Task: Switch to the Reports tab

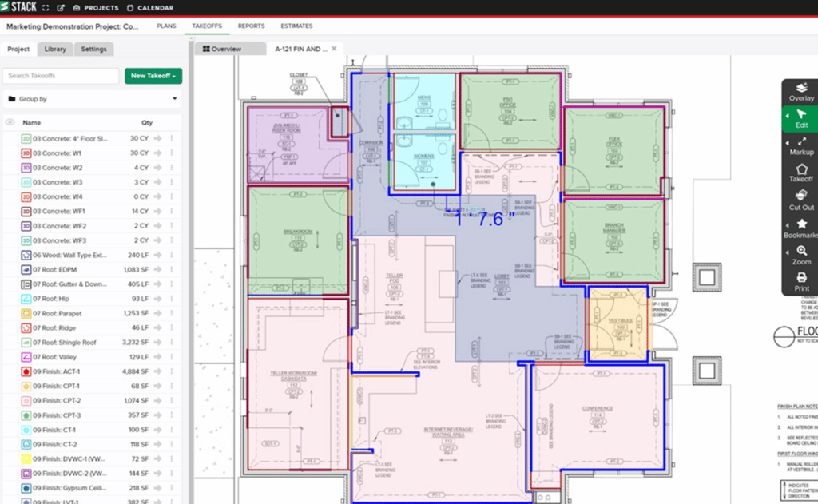Action: click(251, 26)
